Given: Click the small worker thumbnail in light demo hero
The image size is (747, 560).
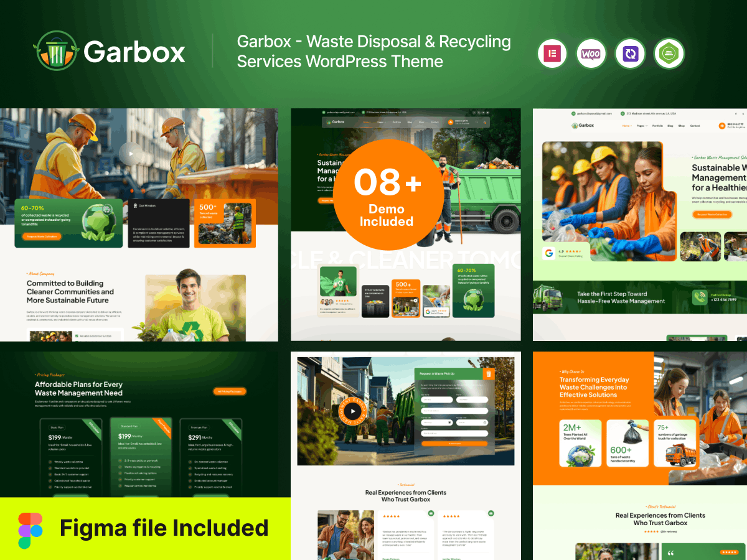Looking at the screenshot, I should (700, 246).
